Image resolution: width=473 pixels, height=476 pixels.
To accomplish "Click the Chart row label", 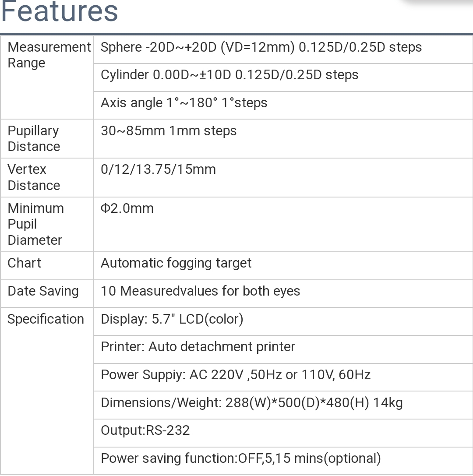I will (25, 263).
